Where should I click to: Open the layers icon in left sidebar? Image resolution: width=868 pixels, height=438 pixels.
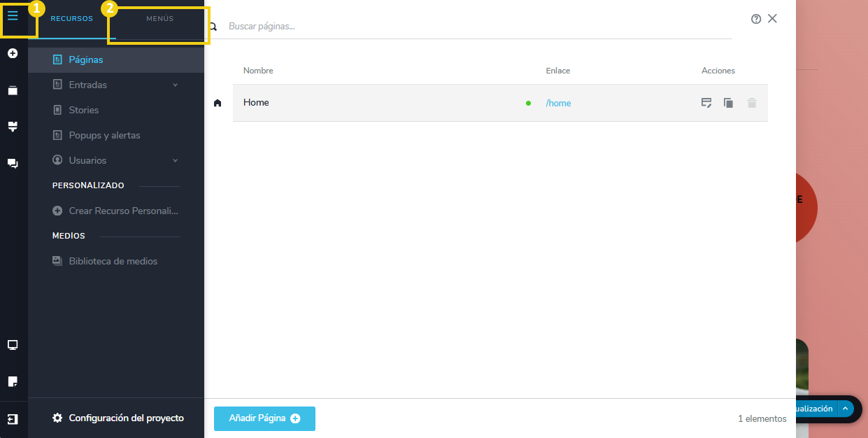(13, 90)
